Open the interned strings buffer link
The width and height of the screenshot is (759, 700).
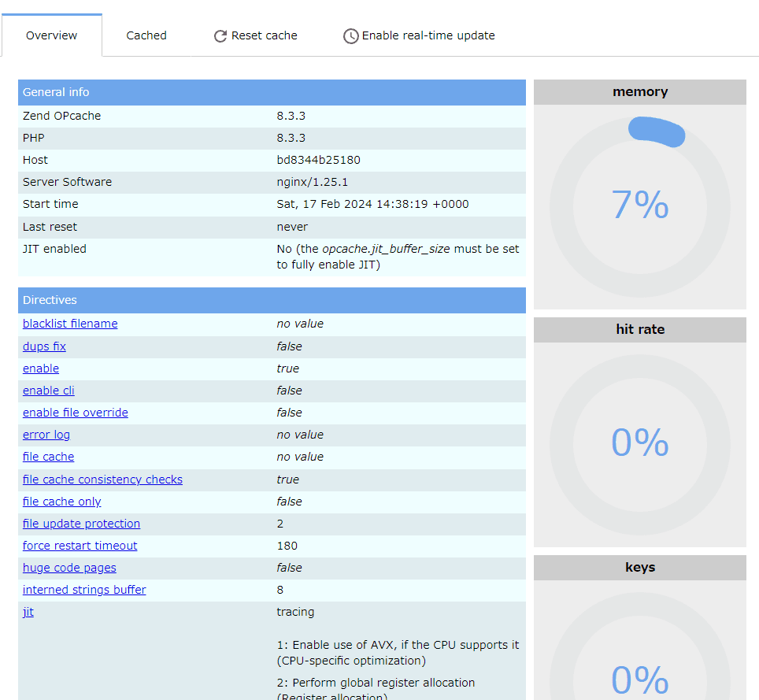(x=84, y=590)
